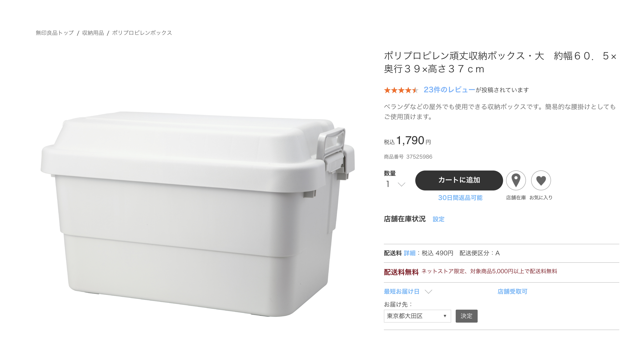Click the カートに追加 button
The image size is (644, 357).
pyautogui.click(x=459, y=180)
